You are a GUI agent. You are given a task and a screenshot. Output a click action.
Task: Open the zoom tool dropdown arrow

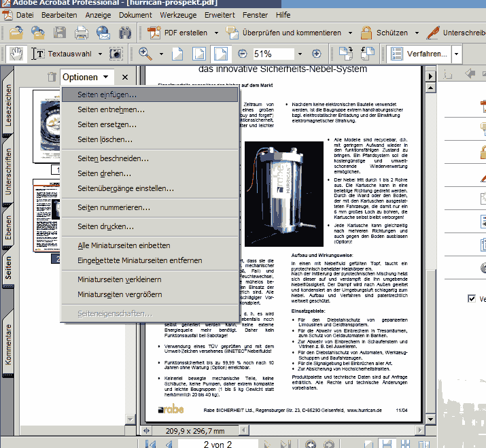click(x=161, y=54)
